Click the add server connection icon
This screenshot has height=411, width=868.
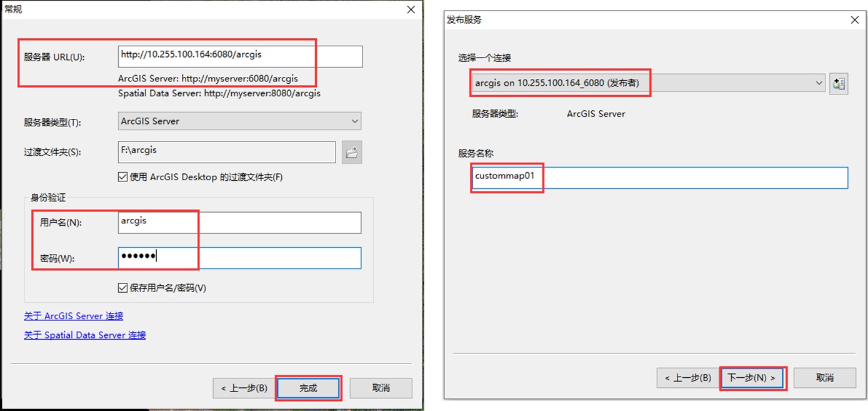(x=839, y=83)
